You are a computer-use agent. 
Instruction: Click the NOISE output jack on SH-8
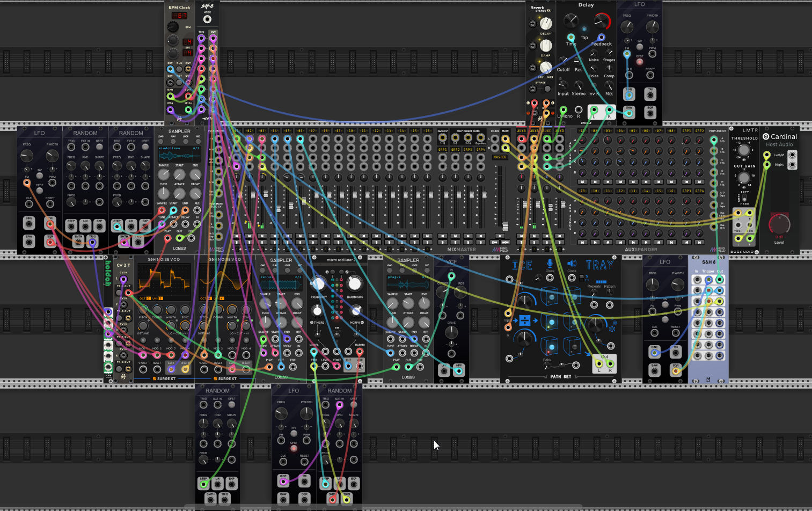click(x=207, y=19)
